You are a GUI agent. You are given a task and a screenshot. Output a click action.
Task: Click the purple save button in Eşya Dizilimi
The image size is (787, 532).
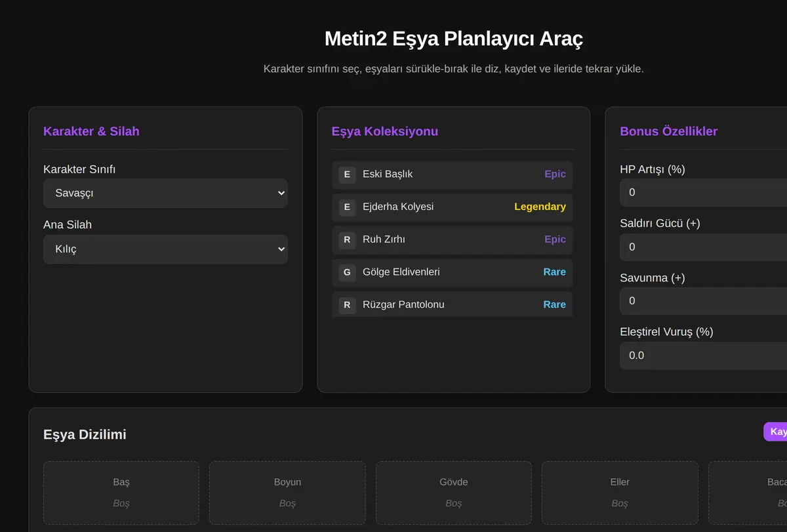[775, 432]
